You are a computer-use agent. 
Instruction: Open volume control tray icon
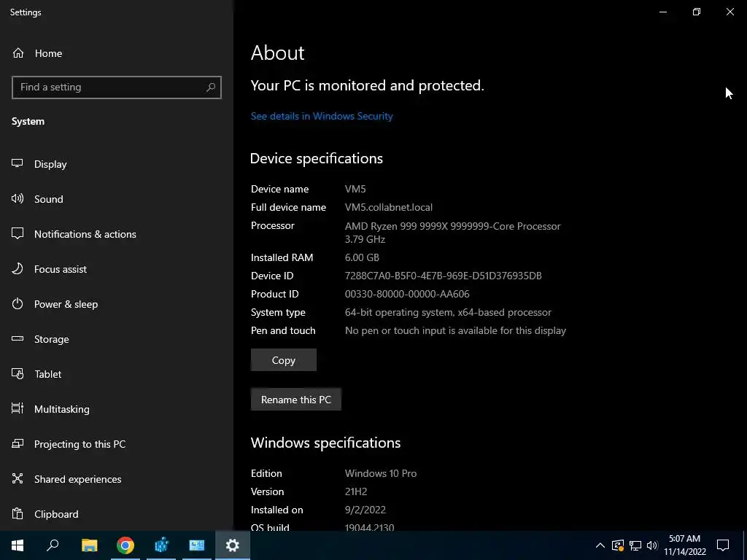click(652, 545)
